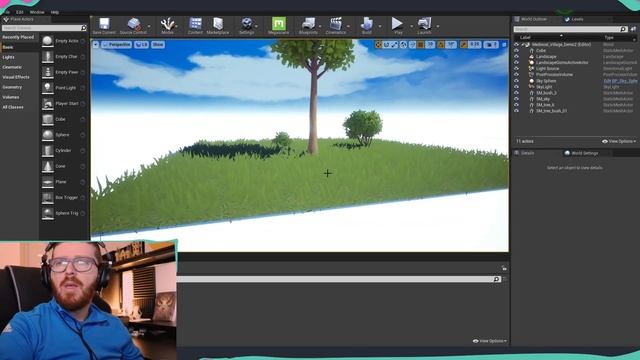This screenshot has height=360, width=640.
Task: Select the Empty Character actor icon
Action: point(48,57)
